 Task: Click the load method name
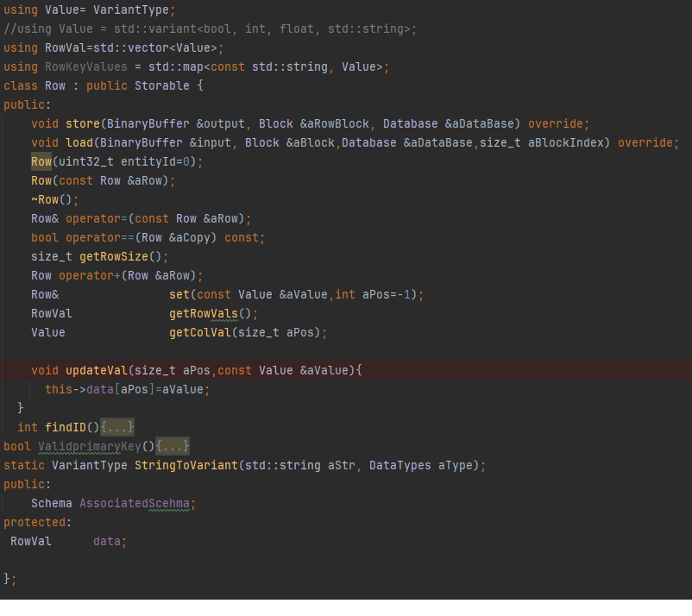coord(79,142)
